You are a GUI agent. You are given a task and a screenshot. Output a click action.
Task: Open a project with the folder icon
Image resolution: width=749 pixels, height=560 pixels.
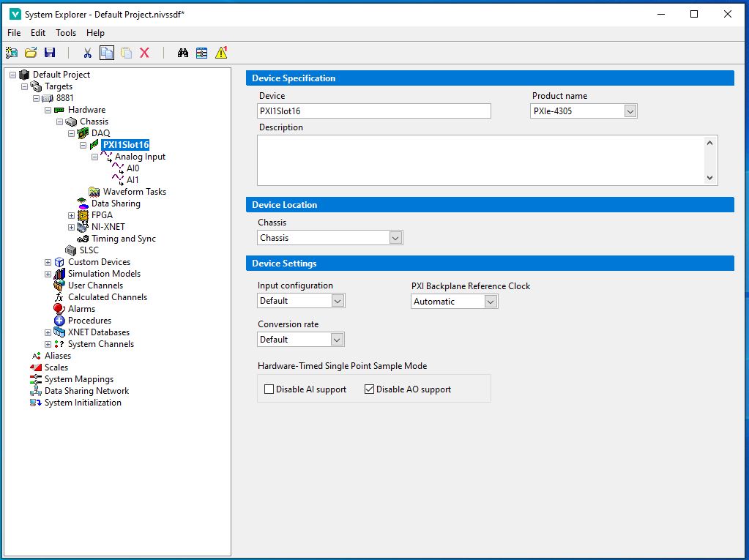pos(31,53)
